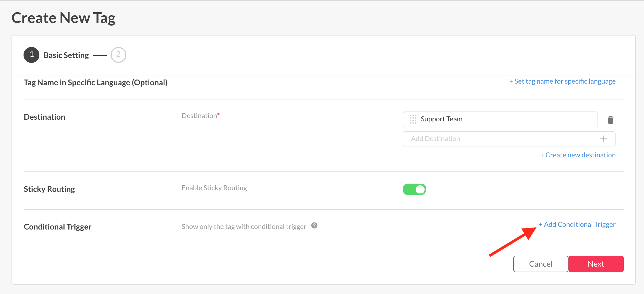Image resolution: width=644 pixels, height=294 pixels.
Task: Switch to the Basic Setting step
Action: tap(66, 55)
